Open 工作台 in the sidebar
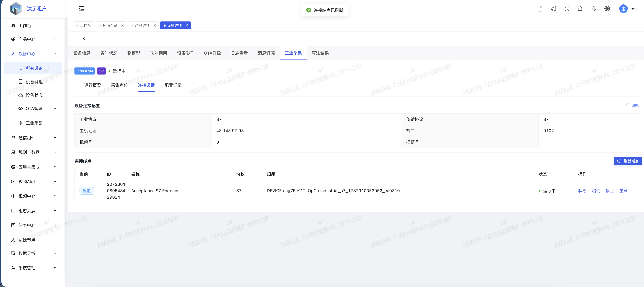 click(x=33, y=26)
